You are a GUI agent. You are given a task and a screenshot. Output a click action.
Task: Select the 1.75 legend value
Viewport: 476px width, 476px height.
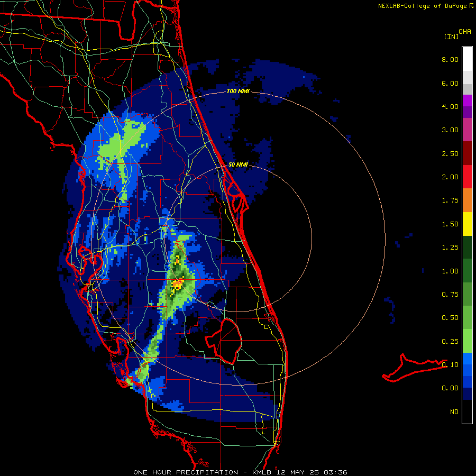[x=450, y=200]
